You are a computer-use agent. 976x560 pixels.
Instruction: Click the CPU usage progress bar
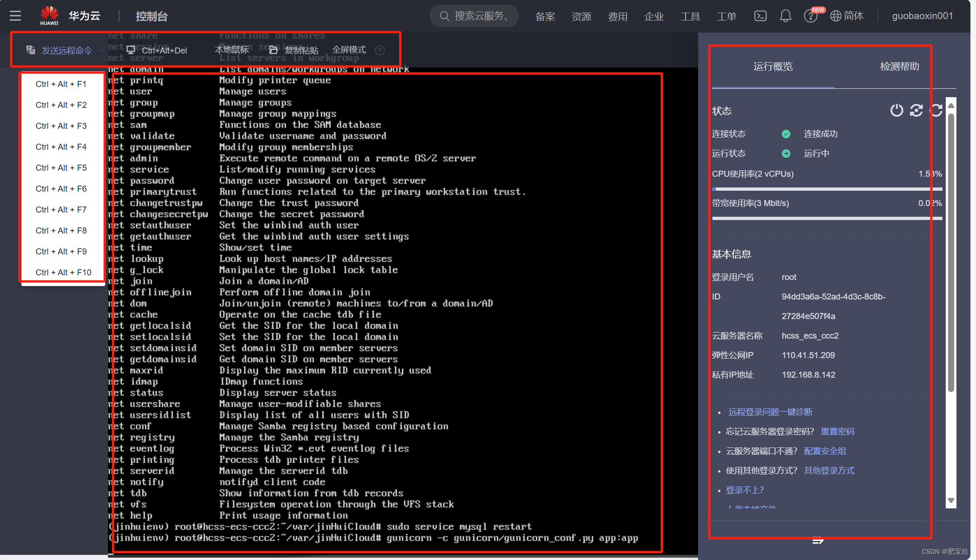(827, 189)
